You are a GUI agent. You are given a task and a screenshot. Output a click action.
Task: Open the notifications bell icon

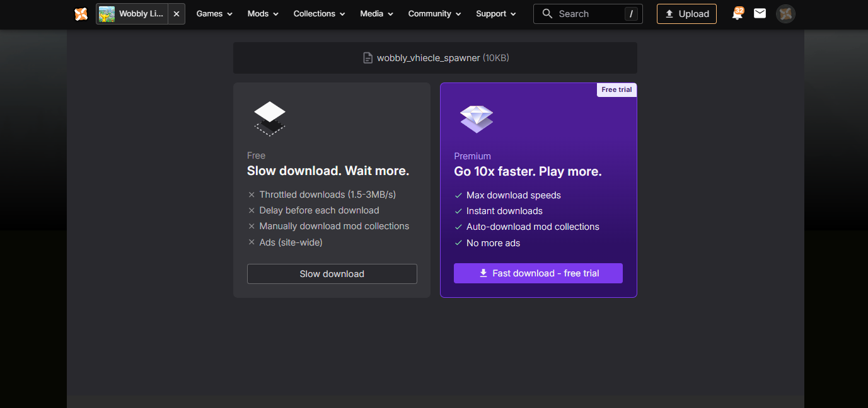[737, 13]
